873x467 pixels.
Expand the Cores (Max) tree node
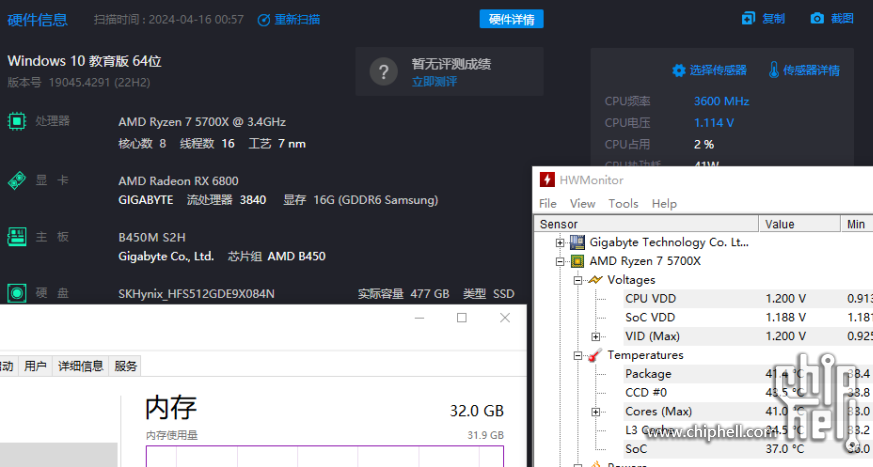(x=596, y=412)
